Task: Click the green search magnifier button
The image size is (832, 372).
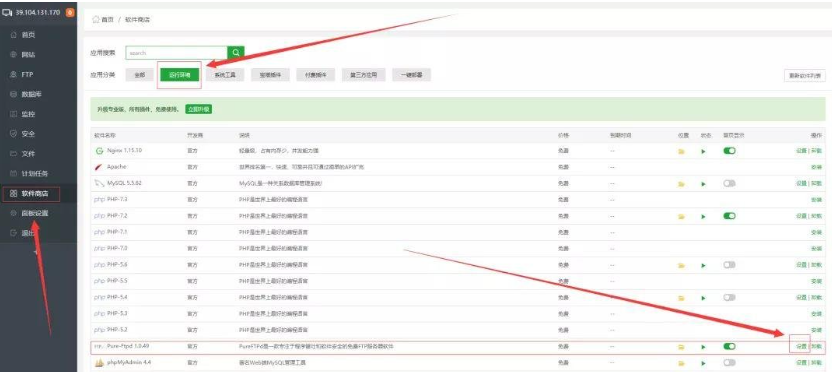Action: [236, 53]
